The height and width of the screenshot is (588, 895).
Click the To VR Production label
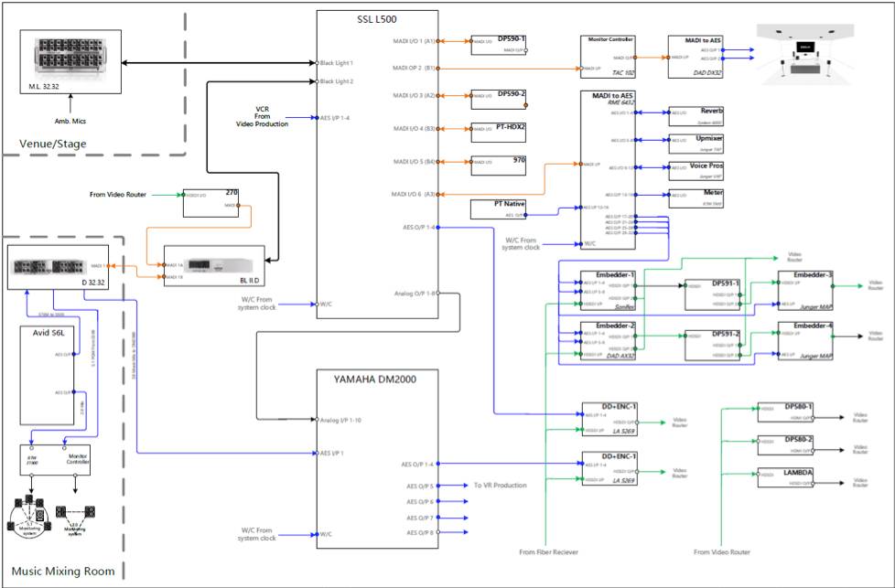[x=500, y=486]
